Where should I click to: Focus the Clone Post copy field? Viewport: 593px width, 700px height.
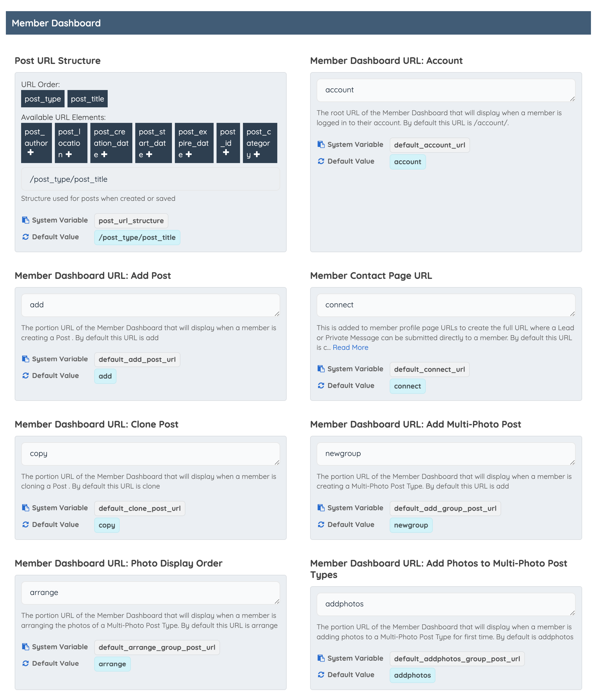click(150, 454)
